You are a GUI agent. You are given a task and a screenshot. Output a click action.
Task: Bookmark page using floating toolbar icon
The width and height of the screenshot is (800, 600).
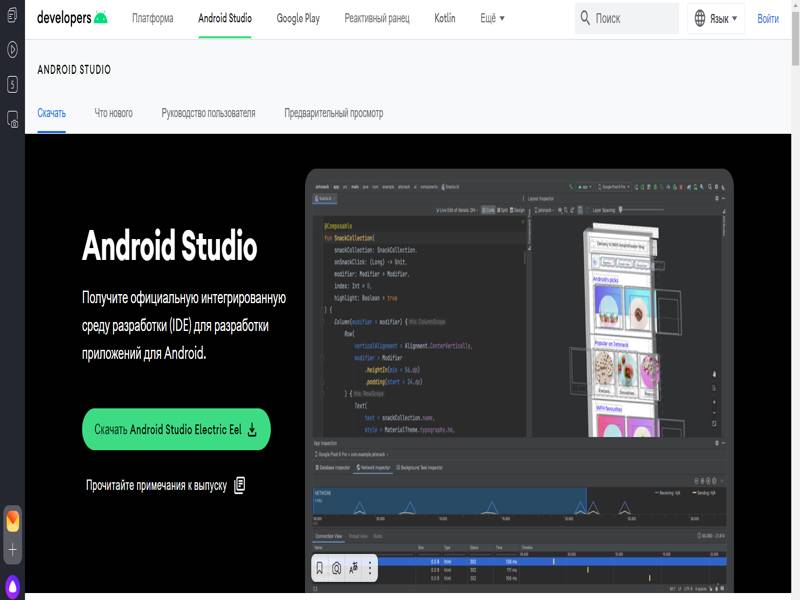(x=320, y=568)
